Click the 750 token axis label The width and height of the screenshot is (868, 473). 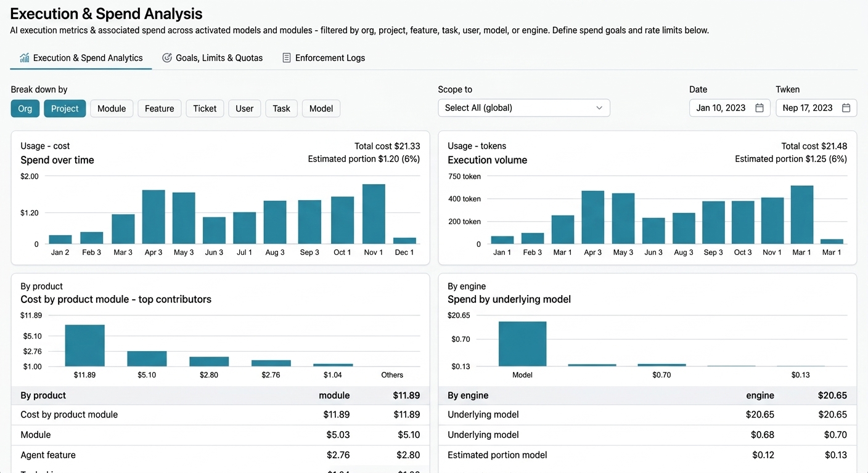point(464,176)
